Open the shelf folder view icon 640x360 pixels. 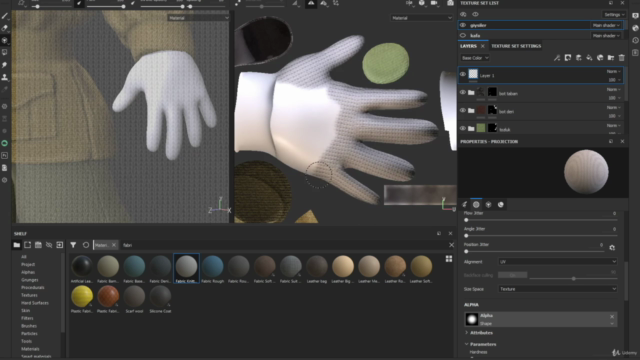tap(17, 245)
